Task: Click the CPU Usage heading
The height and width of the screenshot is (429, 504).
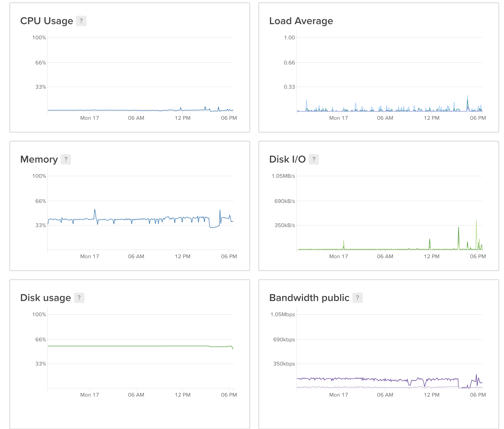Action: [47, 21]
